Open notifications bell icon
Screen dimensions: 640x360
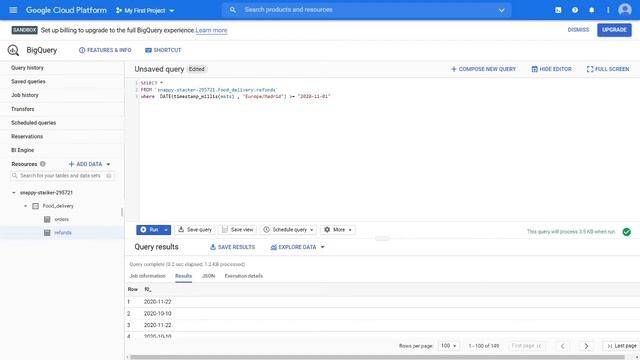(x=591, y=10)
